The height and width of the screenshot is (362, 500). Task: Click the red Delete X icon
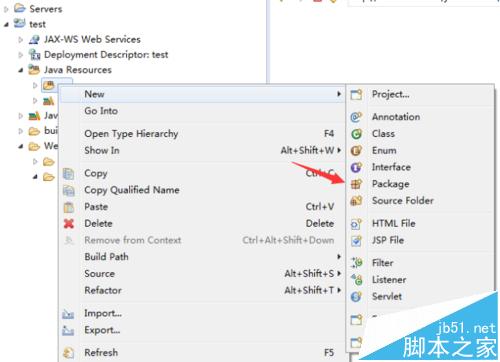point(69,224)
